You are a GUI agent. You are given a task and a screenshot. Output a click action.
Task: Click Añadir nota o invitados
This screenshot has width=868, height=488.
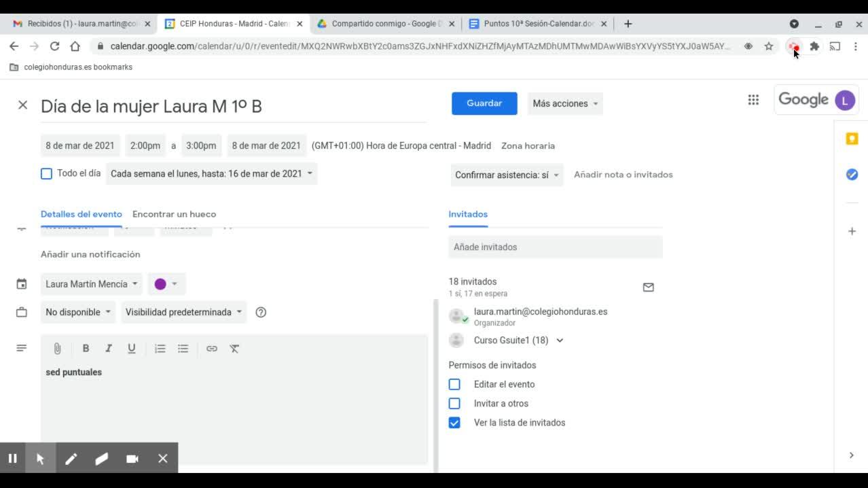click(x=623, y=175)
